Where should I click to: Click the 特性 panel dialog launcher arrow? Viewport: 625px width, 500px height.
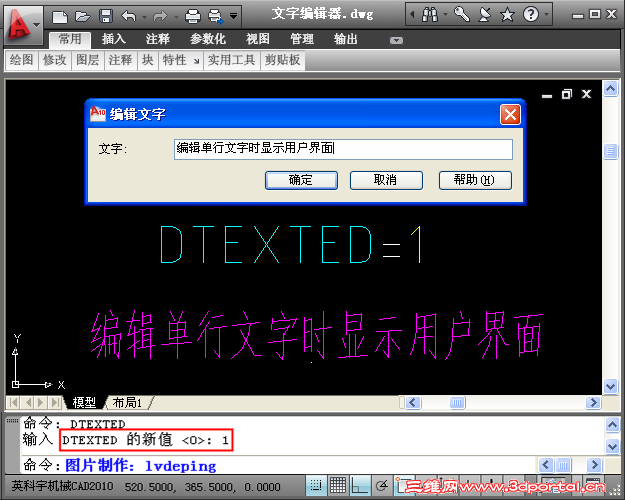197,61
